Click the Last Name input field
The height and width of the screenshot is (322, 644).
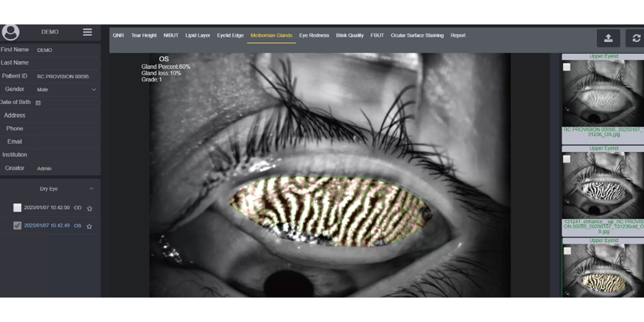tap(66, 63)
